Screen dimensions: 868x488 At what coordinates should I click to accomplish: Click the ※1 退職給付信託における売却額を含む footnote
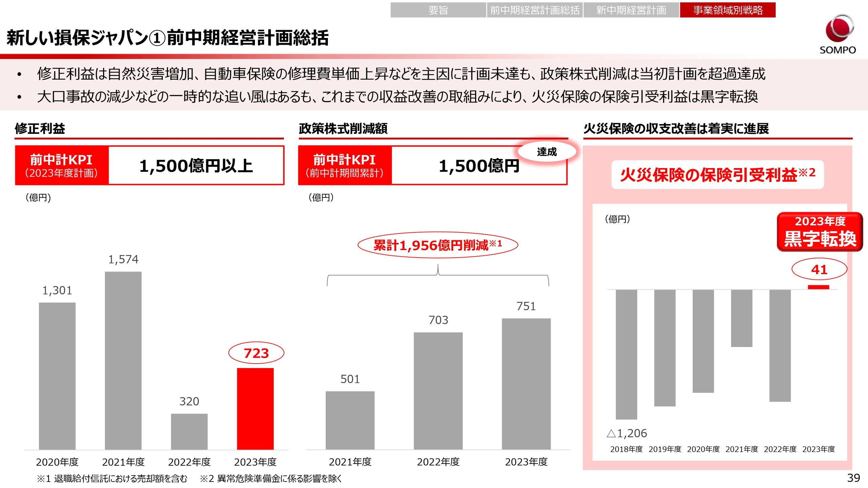(x=112, y=479)
